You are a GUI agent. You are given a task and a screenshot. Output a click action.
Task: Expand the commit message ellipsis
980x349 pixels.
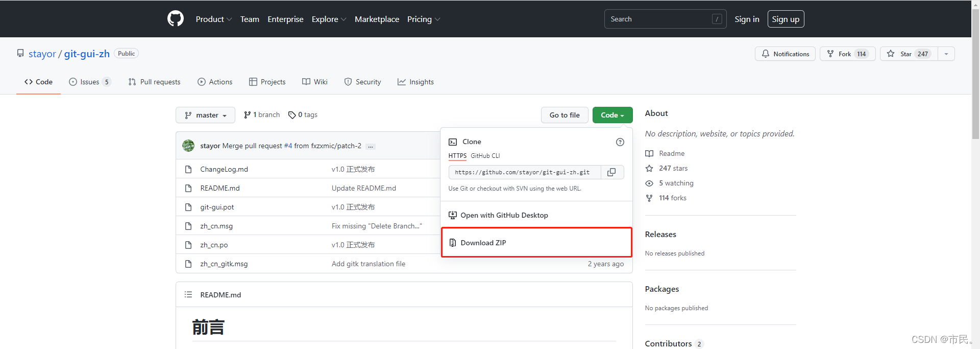371,146
